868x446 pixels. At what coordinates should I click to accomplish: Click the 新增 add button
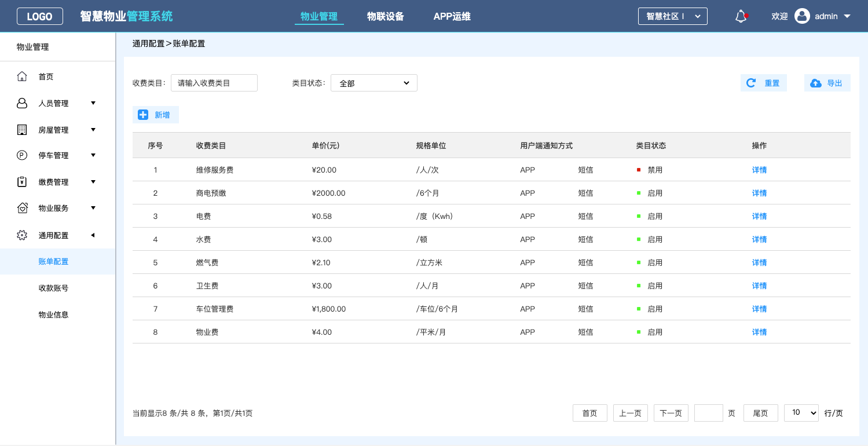tap(156, 115)
